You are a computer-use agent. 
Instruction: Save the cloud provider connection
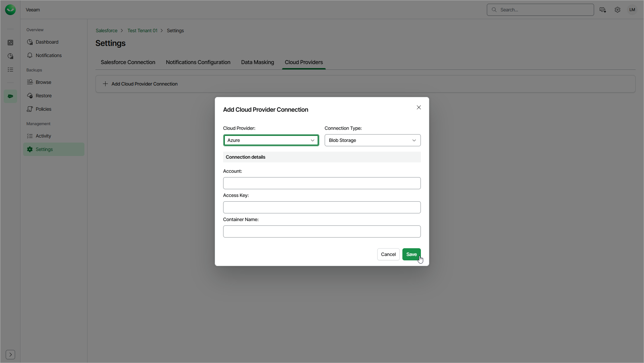point(411,254)
